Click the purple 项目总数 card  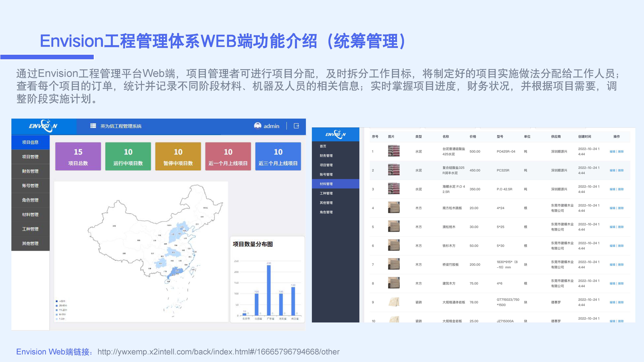coord(78,156)
